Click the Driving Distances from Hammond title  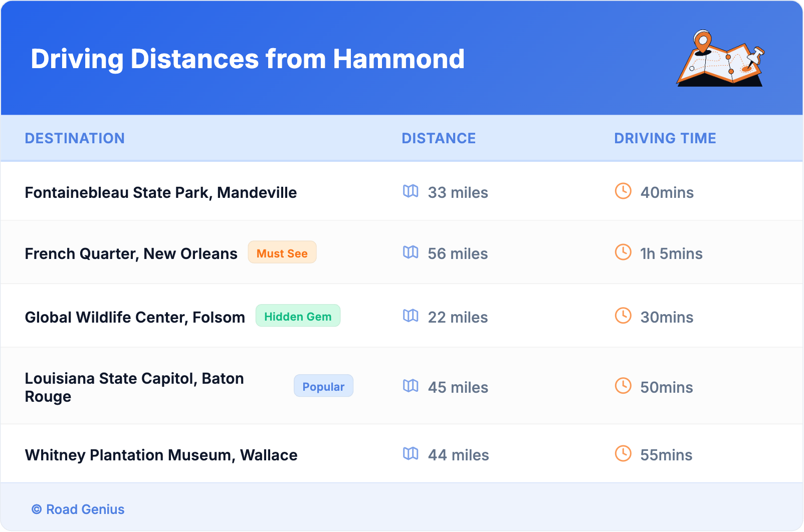pos(248,59)
